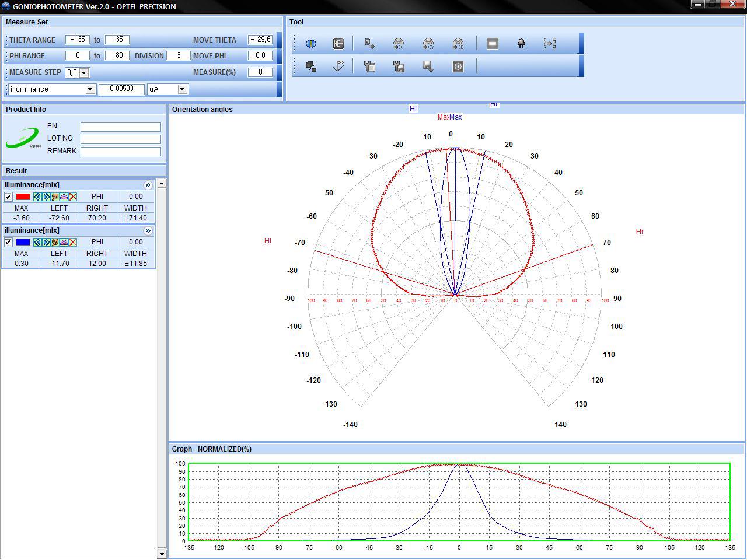
Task: Click the REMARK input field
Action: [x=121, y=152]
